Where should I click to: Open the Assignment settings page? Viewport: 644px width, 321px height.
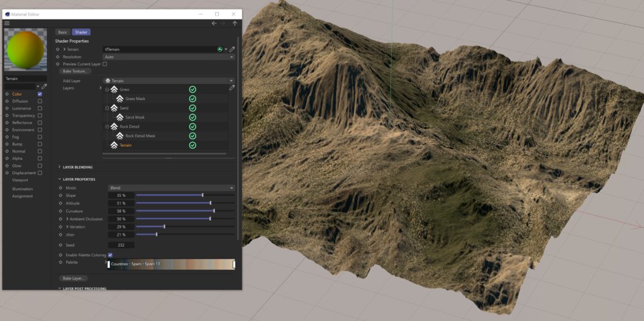pyautogui.click(x=23, y=196)
